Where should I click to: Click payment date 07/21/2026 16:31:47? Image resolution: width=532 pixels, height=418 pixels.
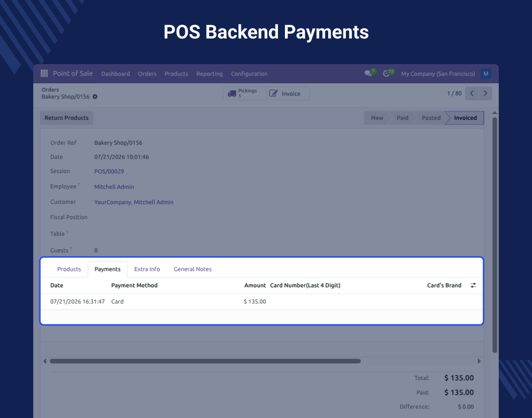coord(77,302)
